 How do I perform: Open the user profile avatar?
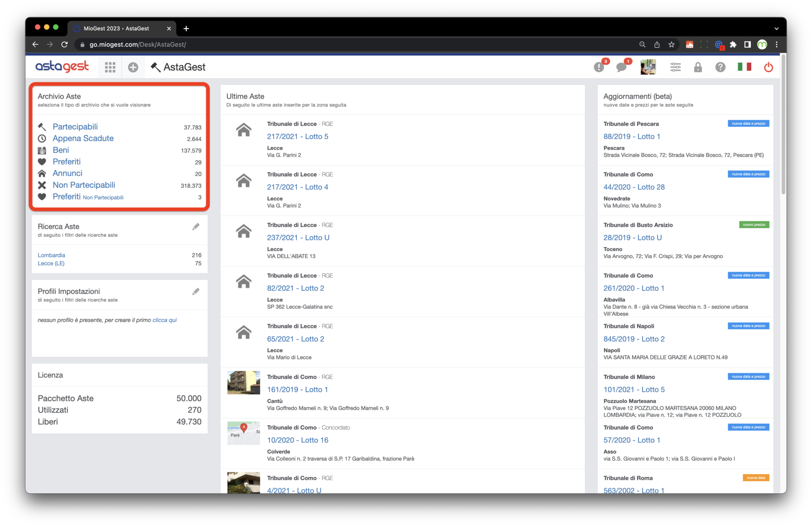[x=648, y=67]
